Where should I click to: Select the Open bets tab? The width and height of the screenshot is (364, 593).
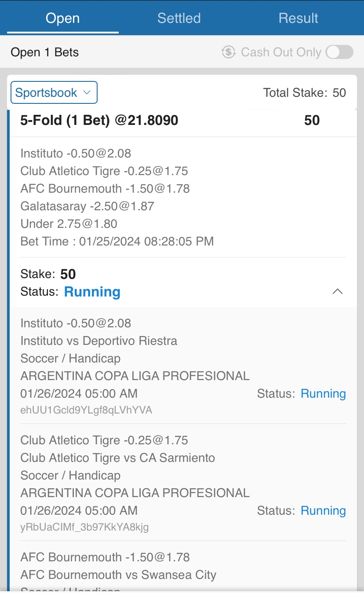tap(63, 18)
